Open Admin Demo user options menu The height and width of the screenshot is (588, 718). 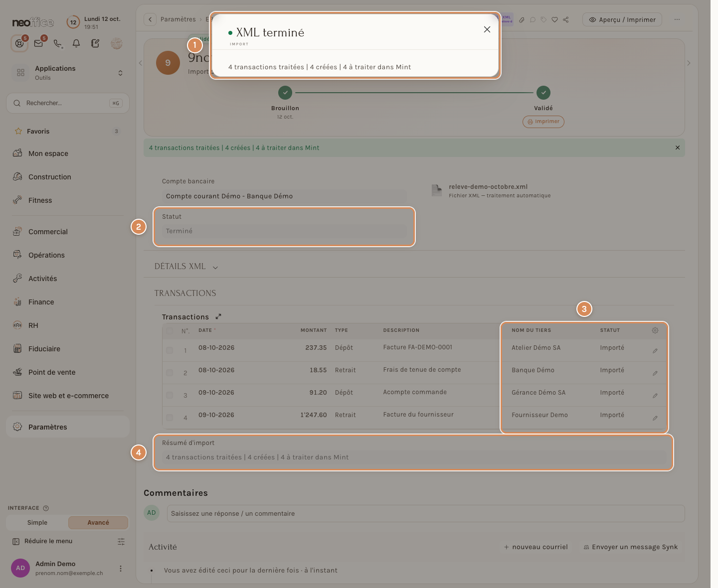tap(120, 569)
